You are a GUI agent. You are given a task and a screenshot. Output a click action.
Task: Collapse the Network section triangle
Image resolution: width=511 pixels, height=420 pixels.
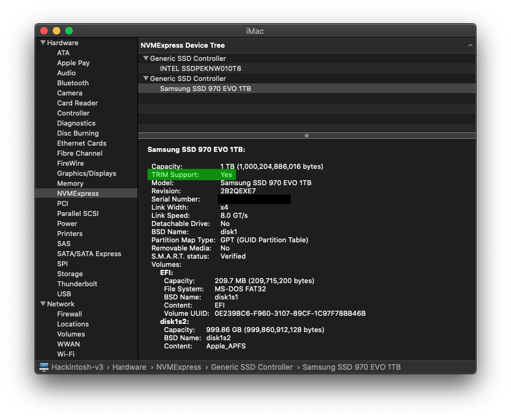(x=43, y=304)
